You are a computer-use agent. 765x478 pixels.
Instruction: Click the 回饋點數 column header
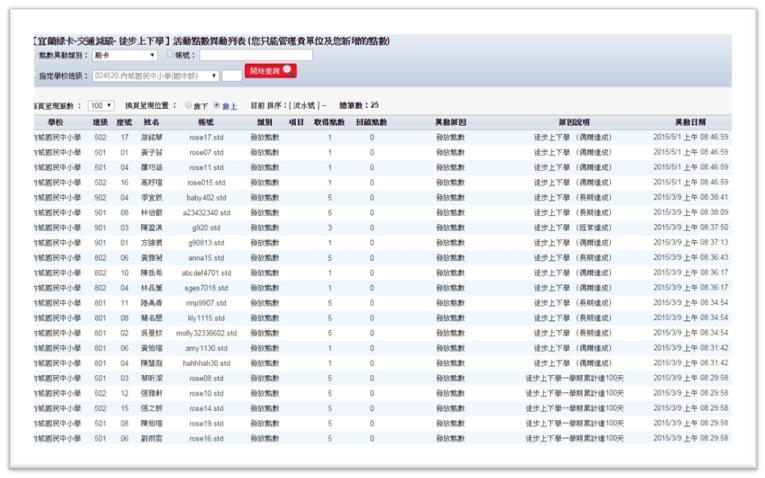click(x=371, y=122)
